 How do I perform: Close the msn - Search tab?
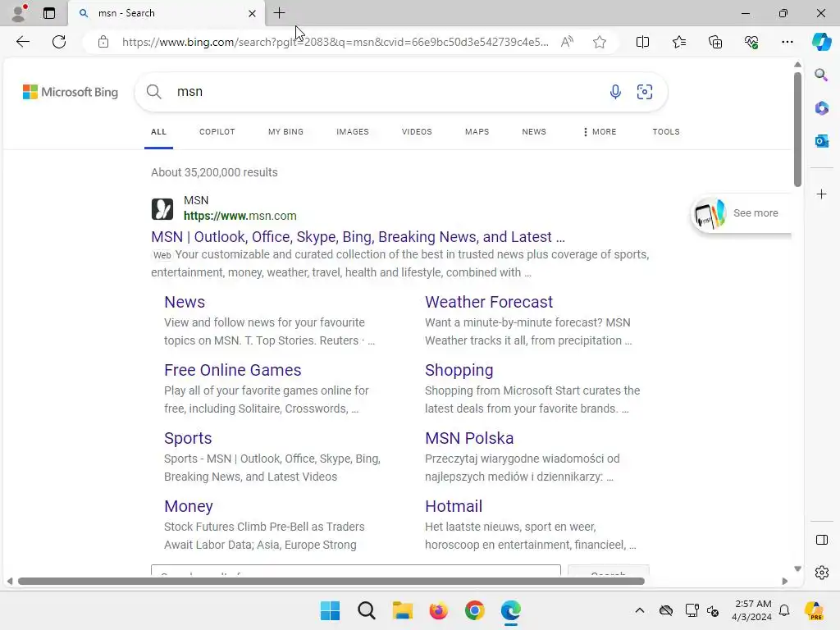click(x=252, y=13)
